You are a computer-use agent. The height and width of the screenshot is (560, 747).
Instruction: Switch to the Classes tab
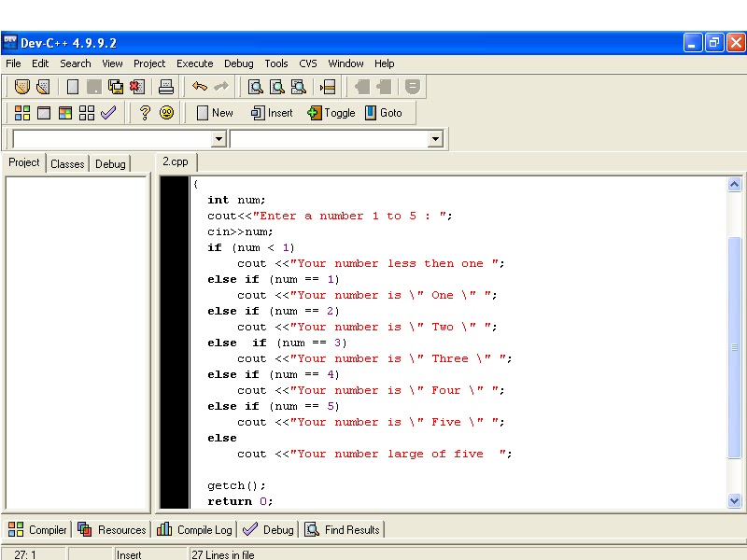coord(66,163)
